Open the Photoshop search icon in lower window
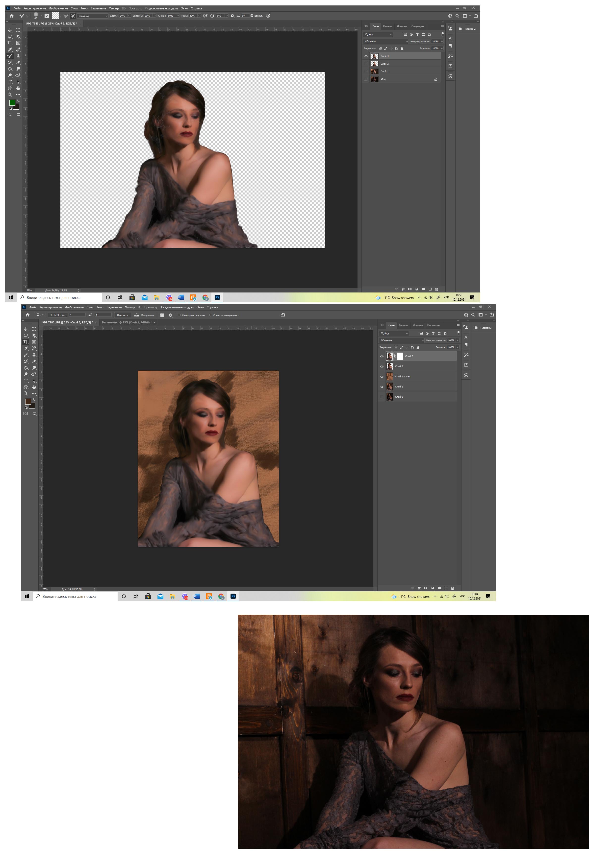The height and width of the screenshot is (868, 614). [473, 314]
